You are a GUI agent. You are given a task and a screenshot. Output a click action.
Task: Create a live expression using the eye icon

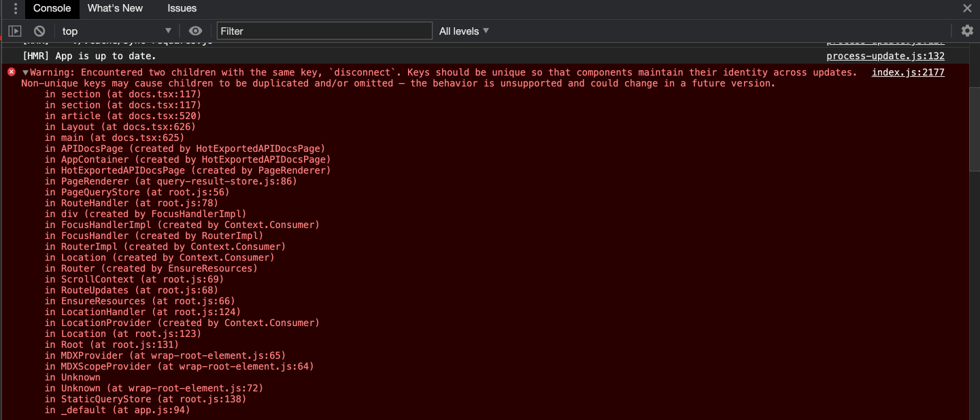click(196, 31)
